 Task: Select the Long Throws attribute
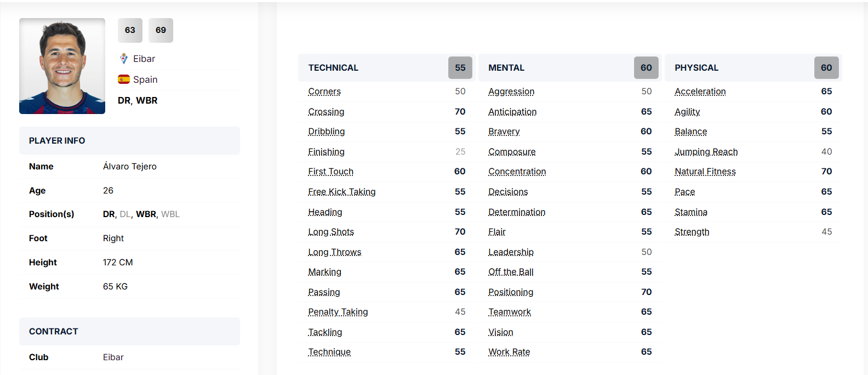point(334,252)
